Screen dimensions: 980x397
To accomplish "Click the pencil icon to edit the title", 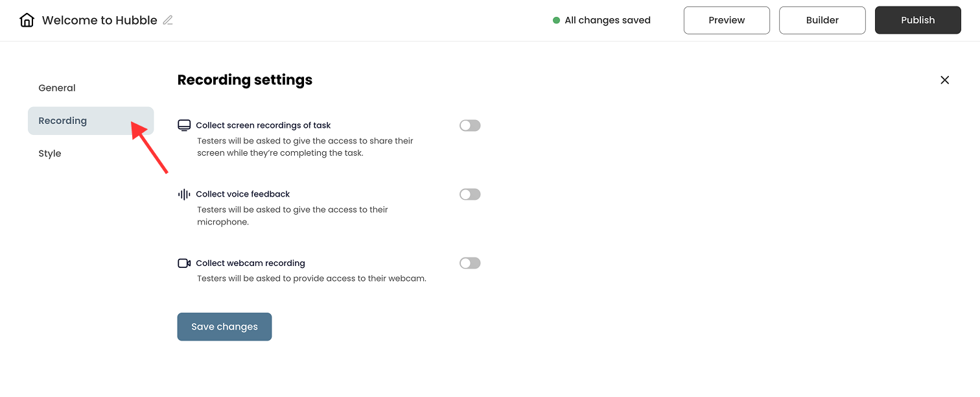I will coord(168,20).
